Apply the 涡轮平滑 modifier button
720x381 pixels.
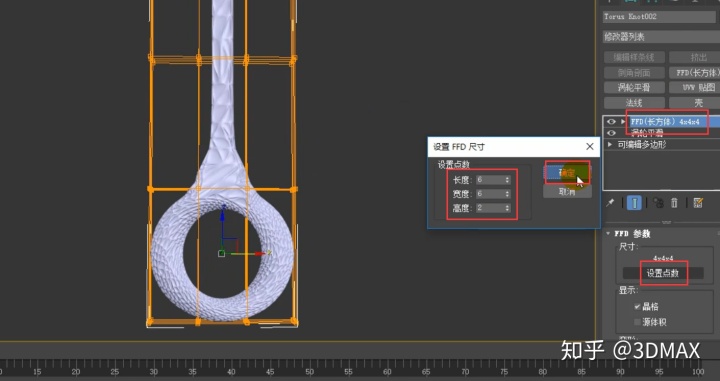pyautogui.click(x=634, y=87)
